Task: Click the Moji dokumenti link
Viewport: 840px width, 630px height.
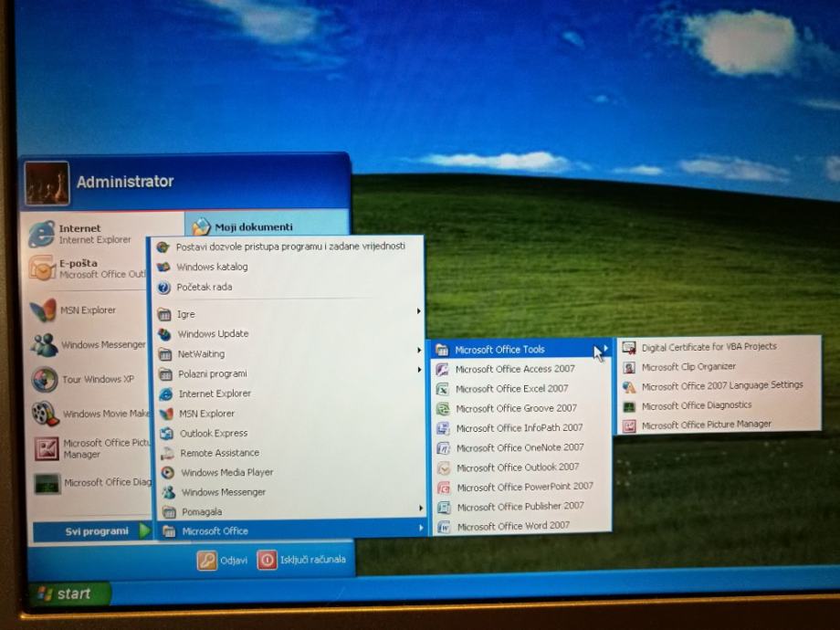Action: coord(254,227)
